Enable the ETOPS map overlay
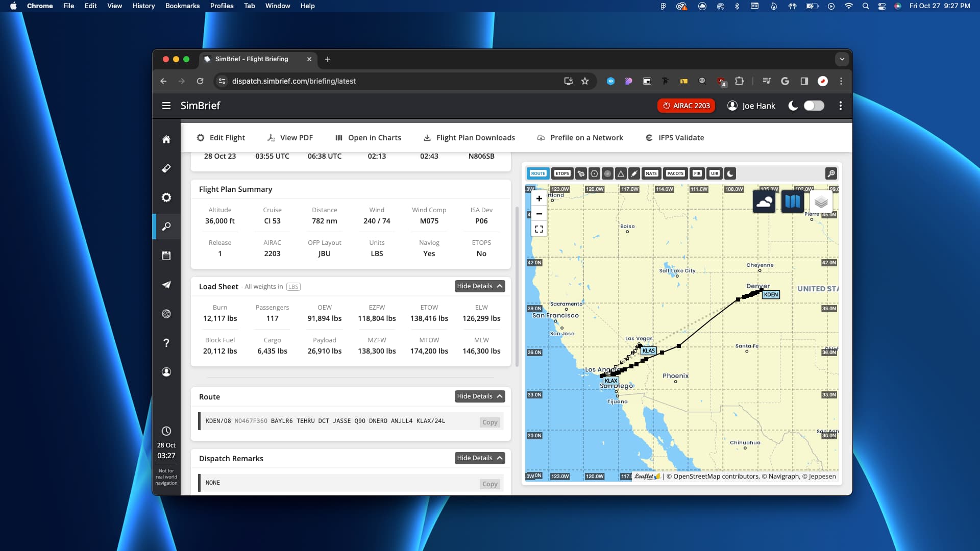Viewport: 980px width, 551px height. pyautogui.click(x=562, y=173)
